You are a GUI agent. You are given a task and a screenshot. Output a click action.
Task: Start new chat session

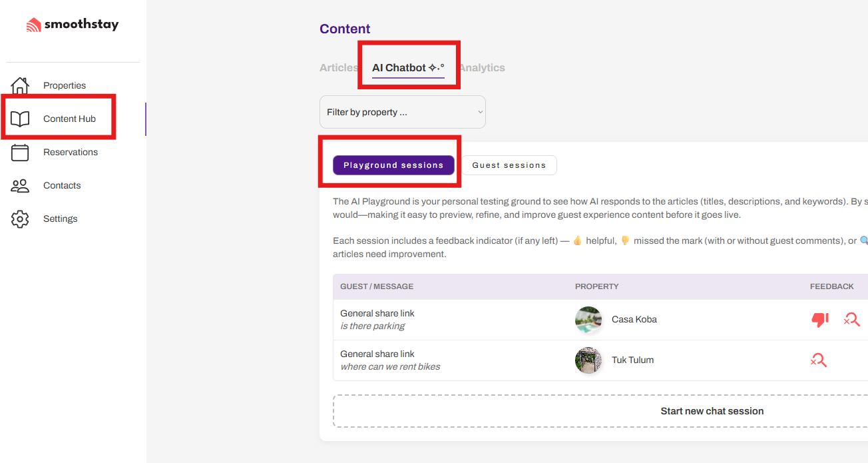[712, 411]
